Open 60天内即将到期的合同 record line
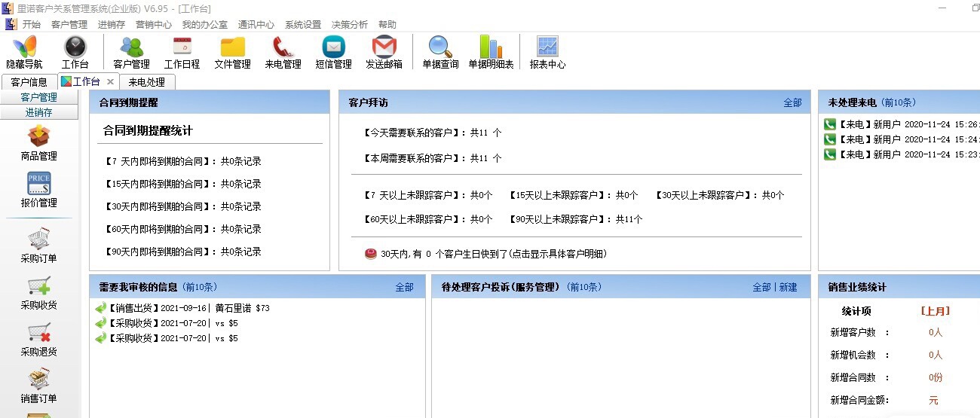 pyautogui.click(x=183, y=229)
